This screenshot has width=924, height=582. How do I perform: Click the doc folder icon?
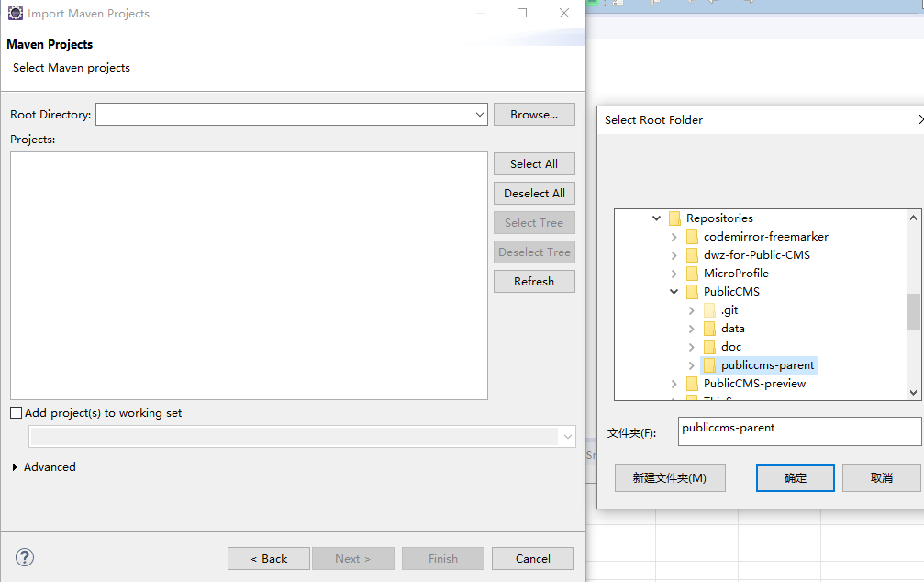tap(709, 347)
